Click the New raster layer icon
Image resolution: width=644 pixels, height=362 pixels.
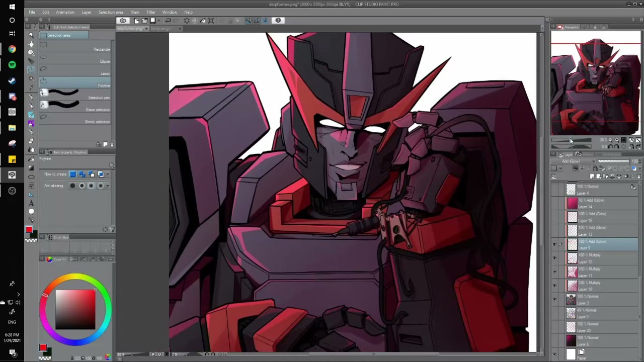(x=593, y=176)
